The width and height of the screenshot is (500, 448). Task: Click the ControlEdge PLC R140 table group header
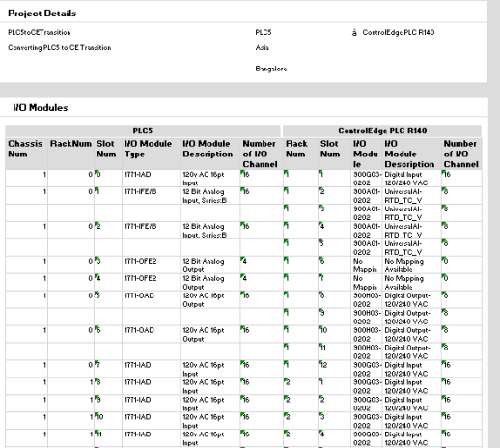tap(382, 131)
